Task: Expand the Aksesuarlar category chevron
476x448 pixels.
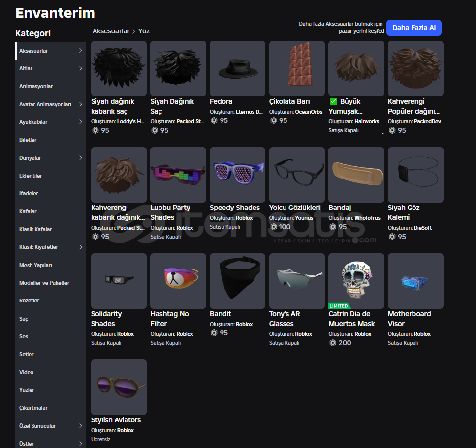Action: [x=80, y=51]
